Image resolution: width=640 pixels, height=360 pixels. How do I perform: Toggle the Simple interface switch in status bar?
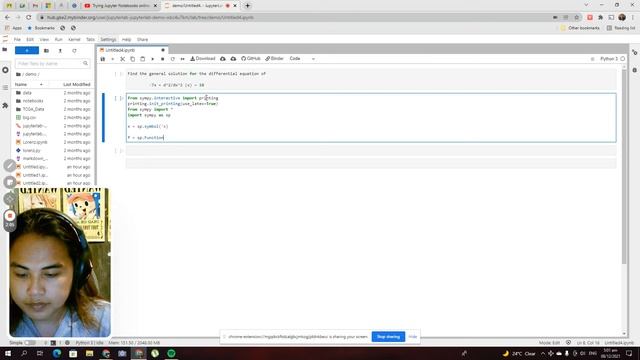click(x=30, y=343)
